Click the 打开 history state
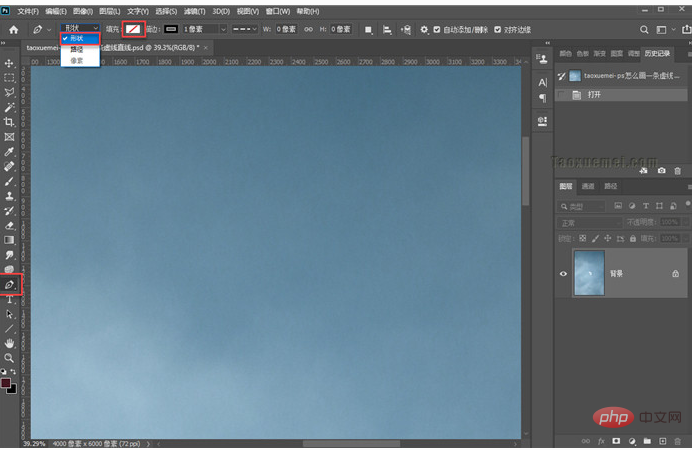692x450 pixels. pyautogui.click(x=593, y=95)
